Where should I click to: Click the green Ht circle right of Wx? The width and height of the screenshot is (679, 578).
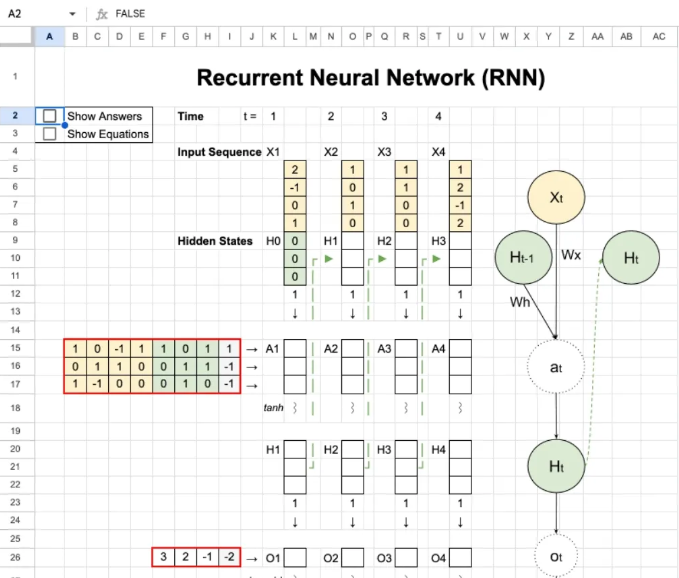click(x=630, y=258)
